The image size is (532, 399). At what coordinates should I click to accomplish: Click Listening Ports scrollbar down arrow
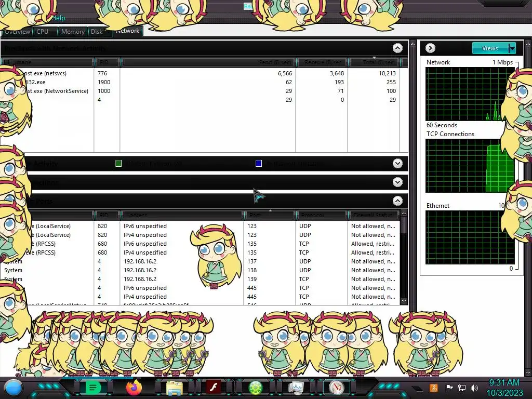point(404,301)
